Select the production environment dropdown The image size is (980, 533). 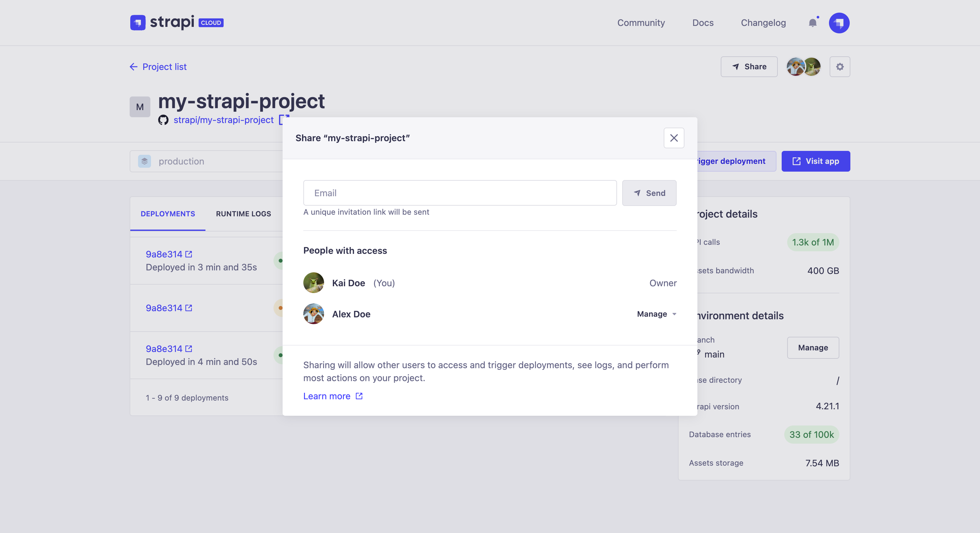click(181, 161)
